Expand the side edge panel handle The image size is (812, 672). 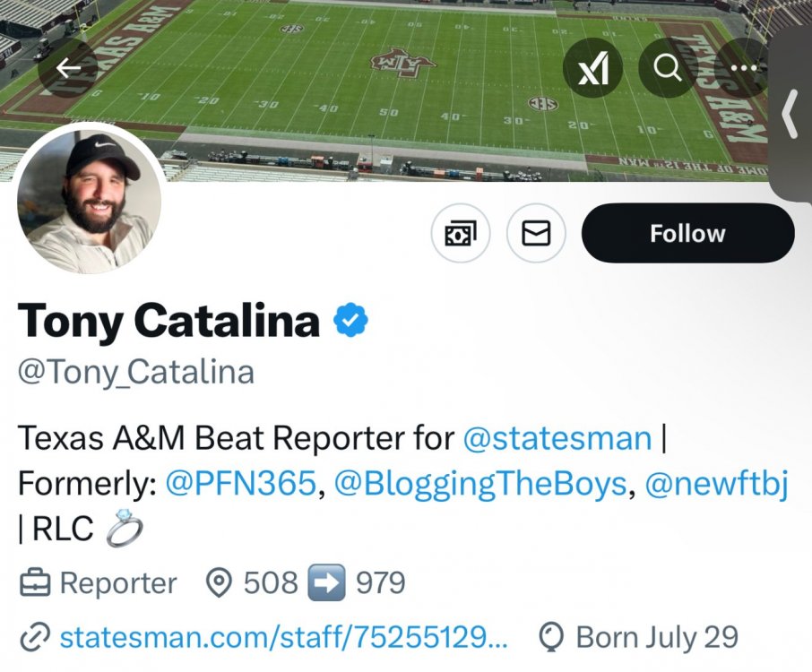tap(790, 115)
